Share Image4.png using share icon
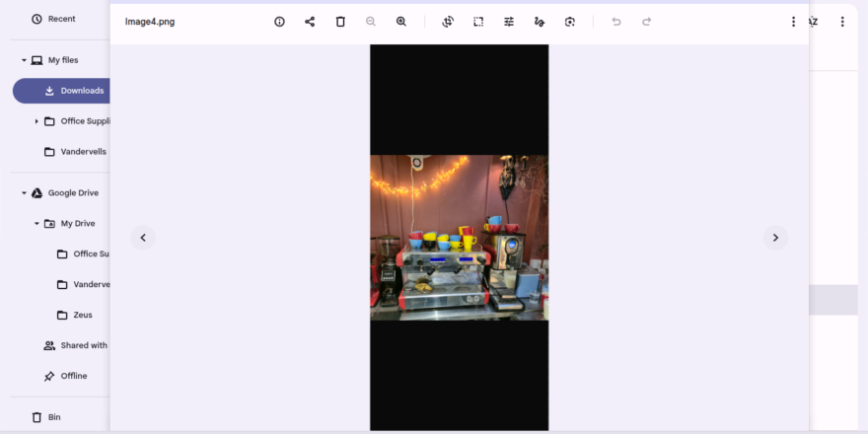Image resolution: width=868 pixels, height=434 pixels. (x=310, y=22)
